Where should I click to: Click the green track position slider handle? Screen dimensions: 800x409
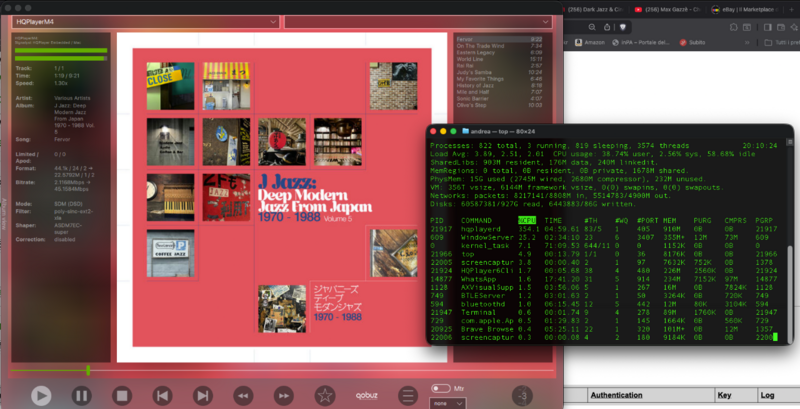[88, 370]
